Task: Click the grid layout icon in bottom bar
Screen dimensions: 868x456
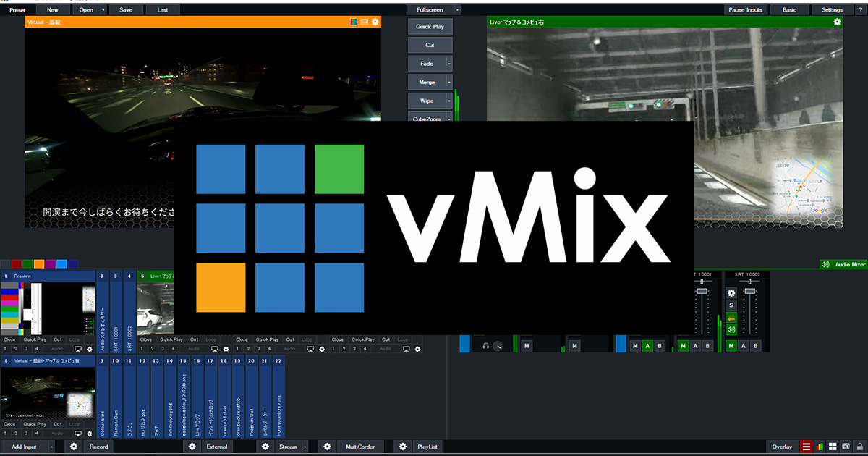Action: tap(833, 447)
